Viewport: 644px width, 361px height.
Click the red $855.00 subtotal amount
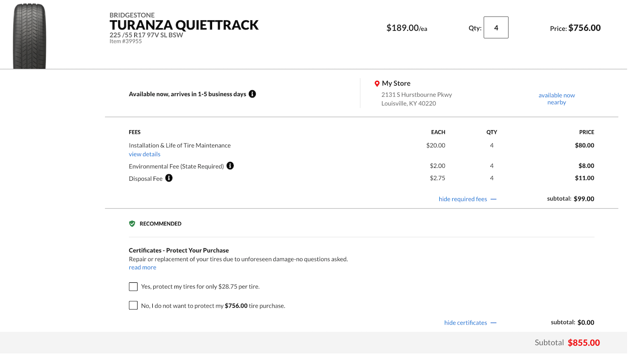(584, 343)
